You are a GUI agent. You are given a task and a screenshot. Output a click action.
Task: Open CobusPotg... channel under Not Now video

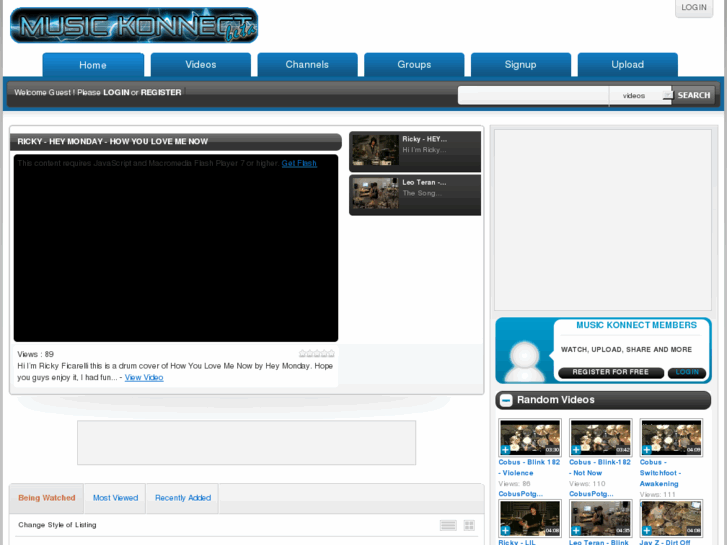[x=591, y=494]
